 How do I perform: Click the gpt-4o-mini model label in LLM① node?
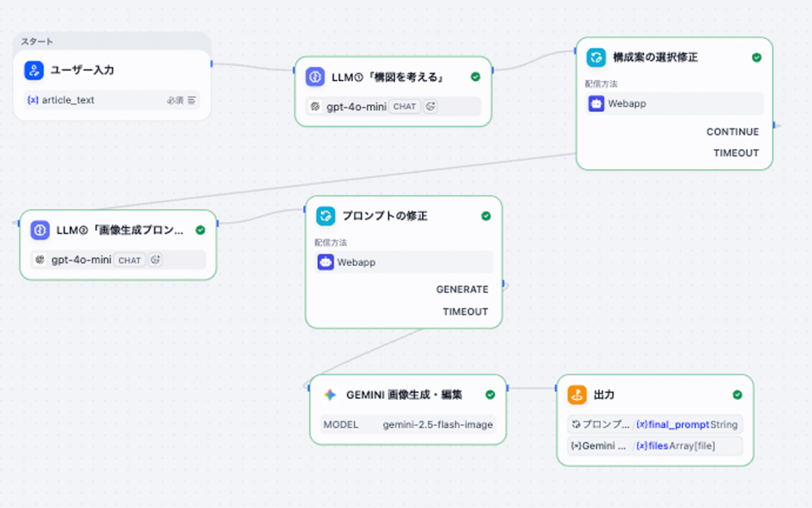[356, 107]
